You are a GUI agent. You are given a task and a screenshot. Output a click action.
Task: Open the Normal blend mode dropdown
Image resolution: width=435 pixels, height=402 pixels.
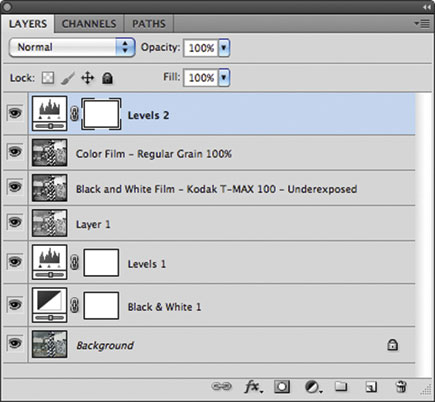(72, 47)
